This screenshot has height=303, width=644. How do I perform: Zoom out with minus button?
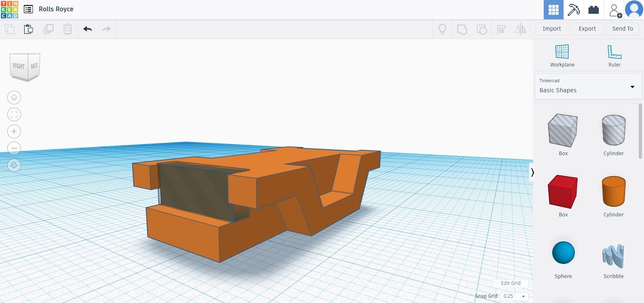tap(14, 148)
